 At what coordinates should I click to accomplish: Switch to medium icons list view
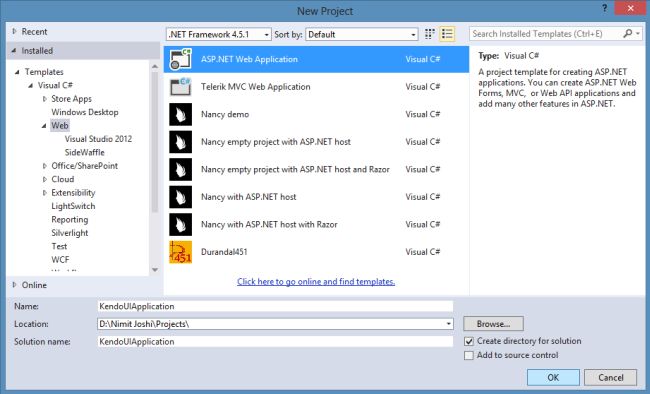447,34
